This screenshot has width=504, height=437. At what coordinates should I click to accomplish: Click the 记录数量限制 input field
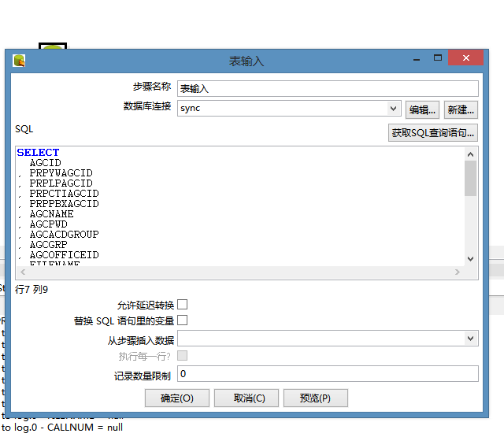328,374
